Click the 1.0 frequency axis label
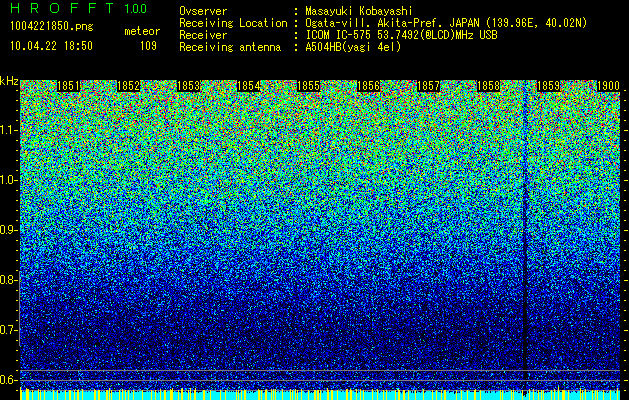 coord(8,180)
